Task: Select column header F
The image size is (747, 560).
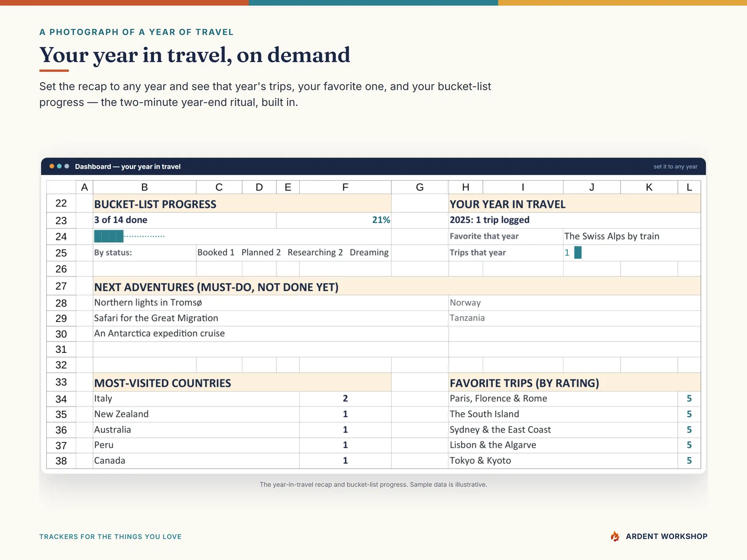Action: tap(345, 187)
